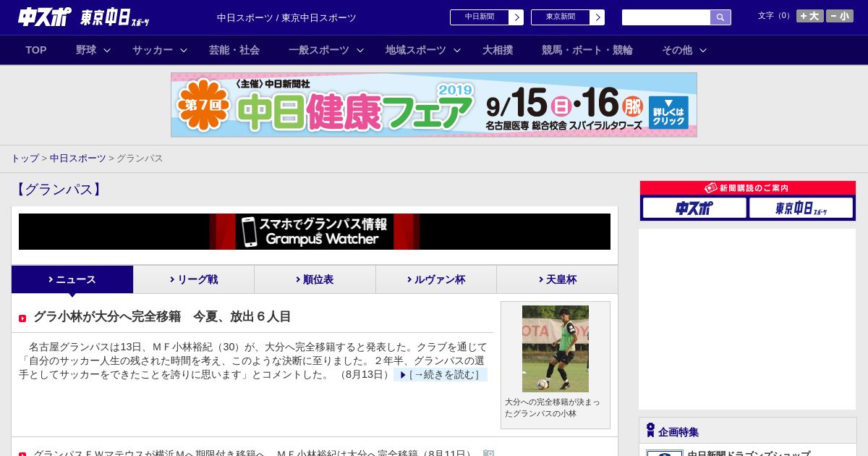This screenshot has width=868, height=456.
Task: Open the 東京新聞 link button
Action: [x=560, y=17]
